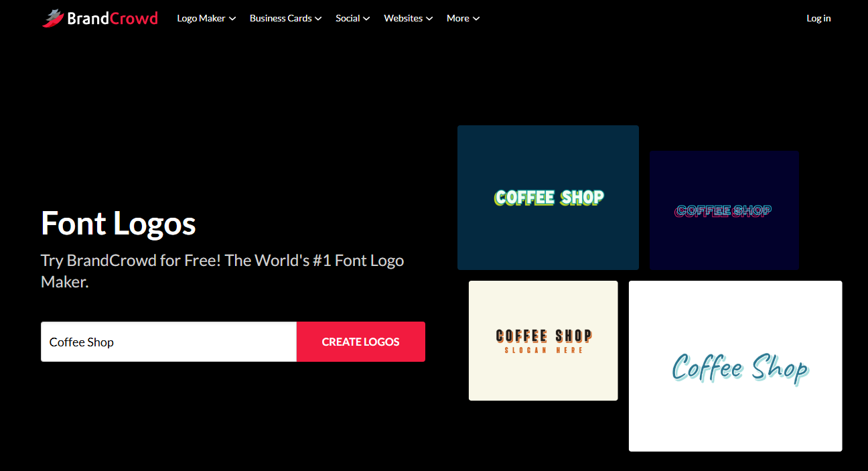Select the neon glitch Coffee Shop logo thumbnail
Viewport: 868px width, 471px height.
[724, 210]
